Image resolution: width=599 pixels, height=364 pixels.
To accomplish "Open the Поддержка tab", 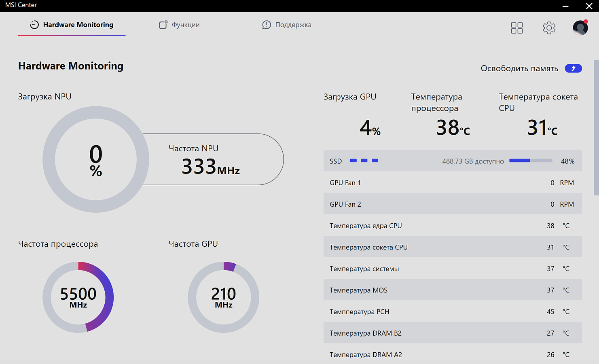I will [x=287, y=25].
